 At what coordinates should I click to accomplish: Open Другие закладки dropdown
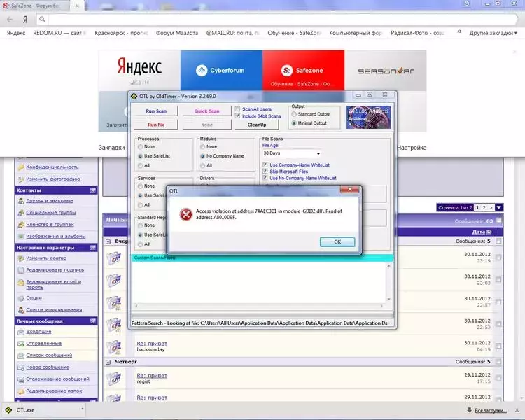coord(493,33)
